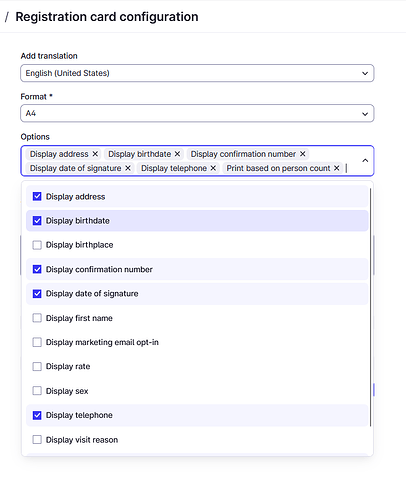Remove the Display telephone tag
The image size is (406, 500).
coord(213,168)
